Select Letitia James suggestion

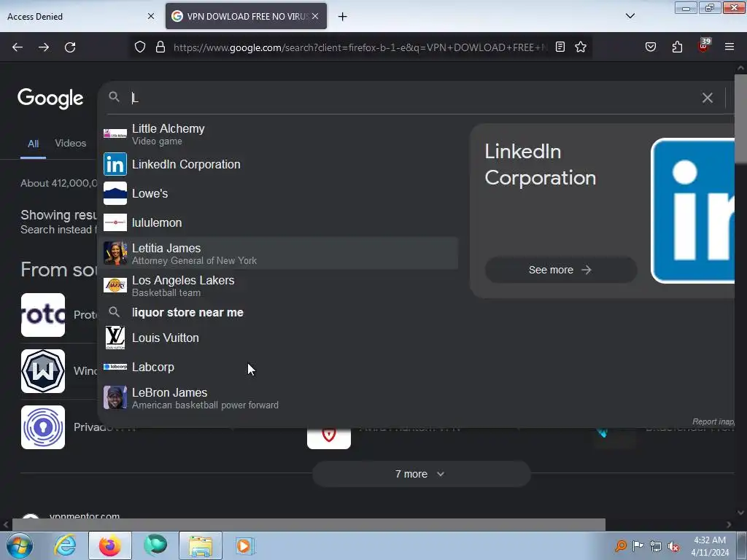(279, 253)
